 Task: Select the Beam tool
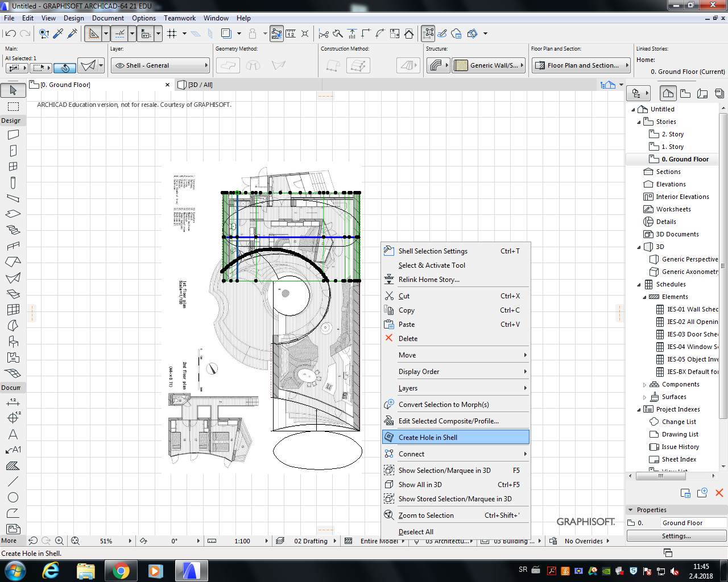click(x=13, y=198)
